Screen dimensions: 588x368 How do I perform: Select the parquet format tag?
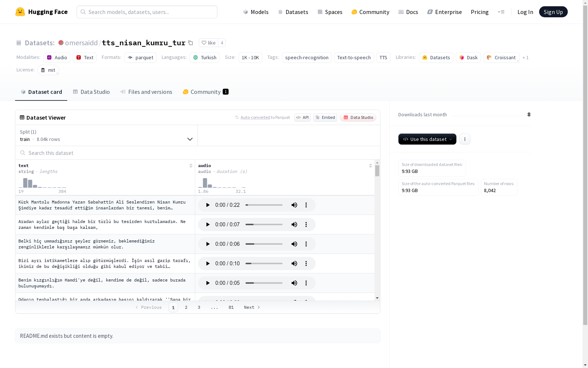click(x=140, y=57)
